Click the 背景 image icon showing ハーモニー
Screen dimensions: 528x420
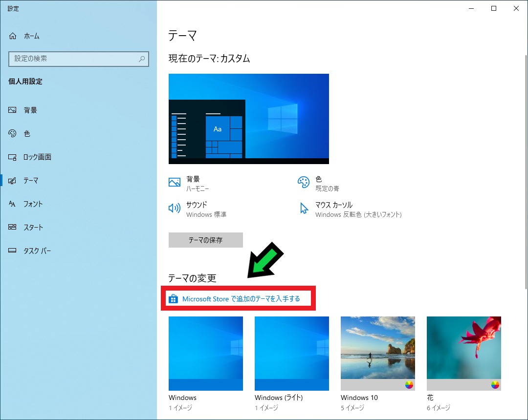[174, 182]
